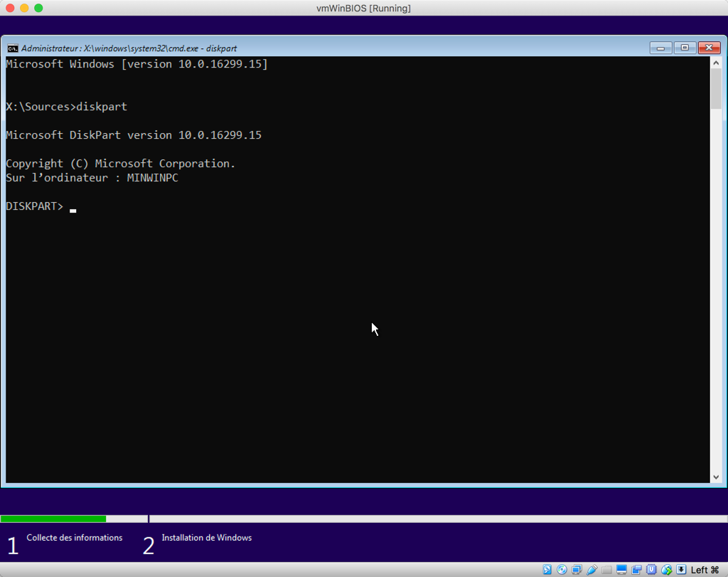
Task: Minimize the diskpart command window
Action: [660, 48]
